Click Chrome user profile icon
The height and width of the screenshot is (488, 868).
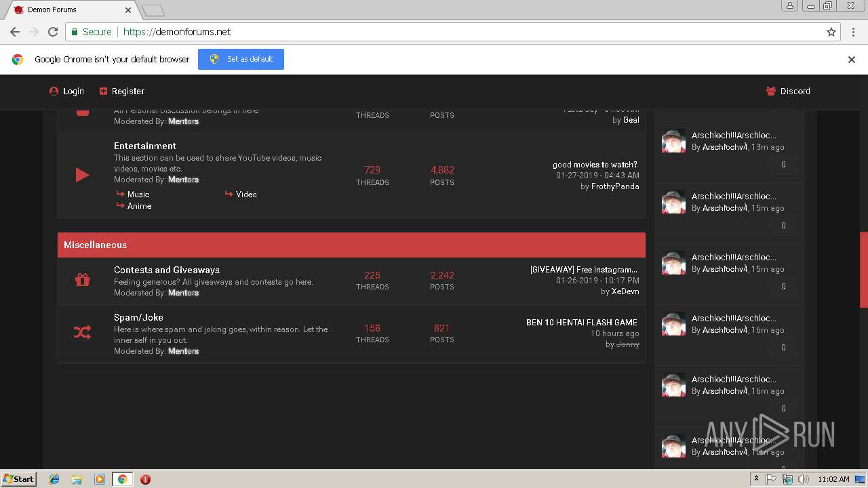tap(790, 5)
